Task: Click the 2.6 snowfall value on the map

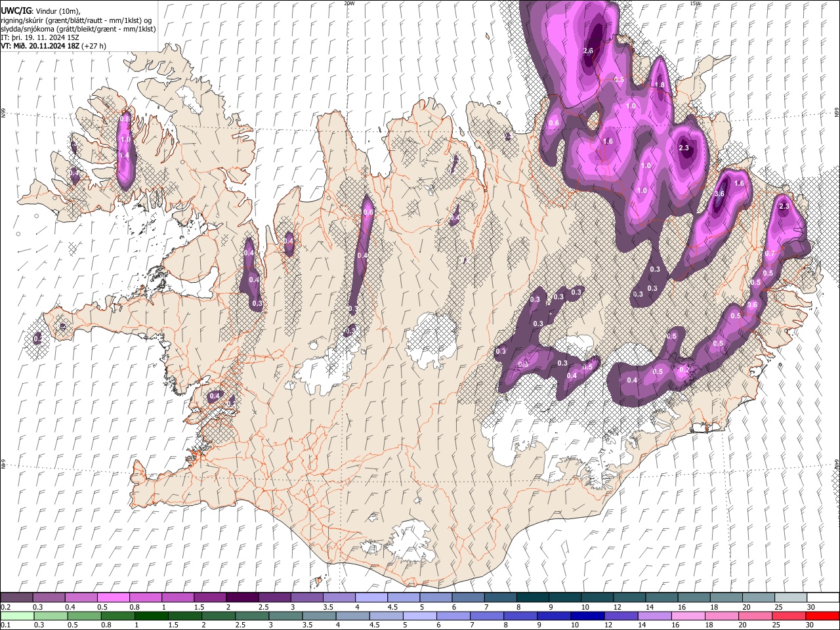Action: click(588, 51)
